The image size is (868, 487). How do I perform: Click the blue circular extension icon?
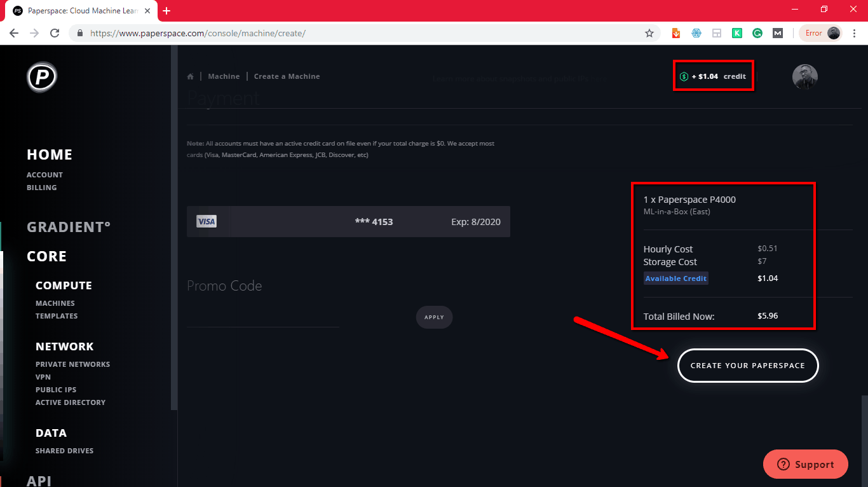tap(696, 33)
